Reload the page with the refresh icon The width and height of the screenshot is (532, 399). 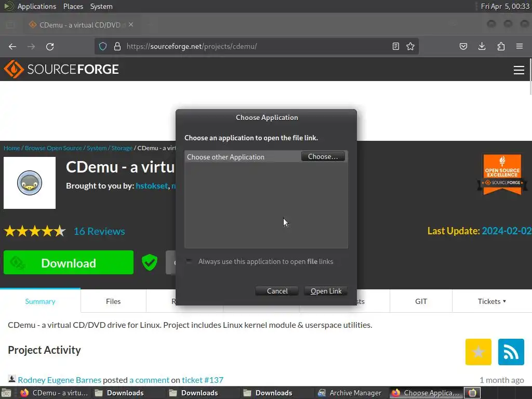click(50, 46)
